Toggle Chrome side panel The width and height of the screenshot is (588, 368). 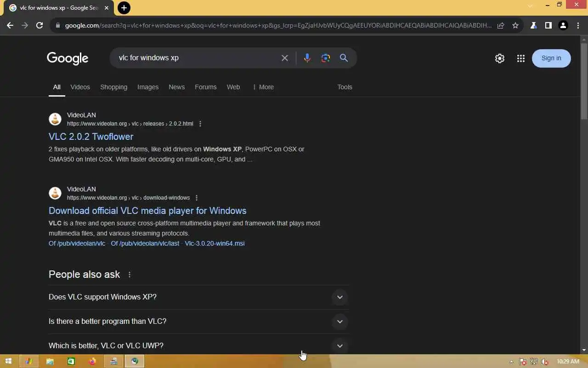pyautogui.click(x=548, y=25)
